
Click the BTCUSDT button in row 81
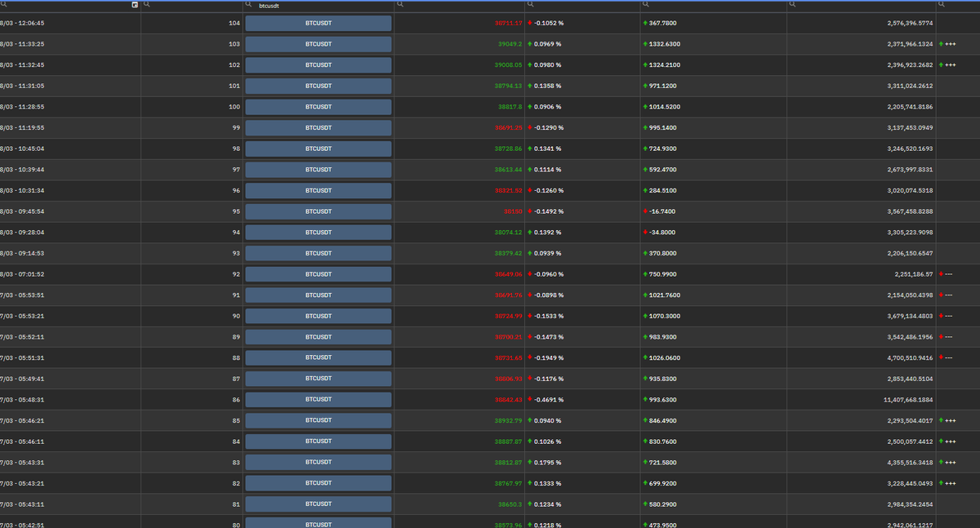click(318, 504)
